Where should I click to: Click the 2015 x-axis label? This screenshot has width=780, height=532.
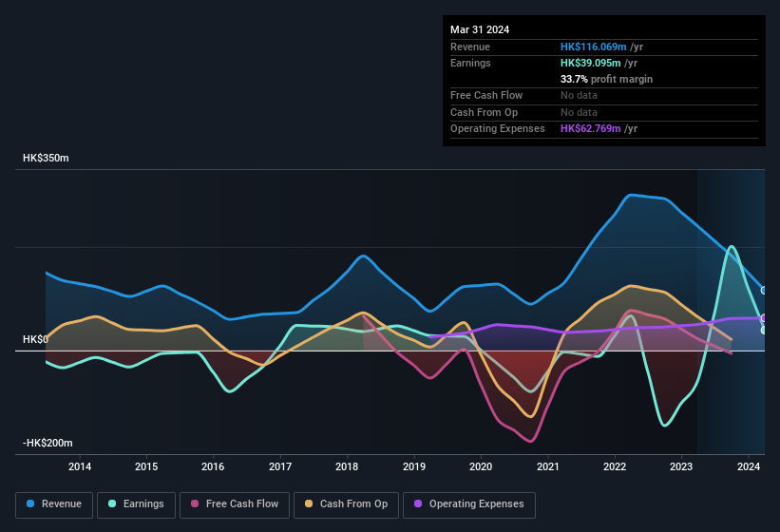[x=146, y=466]
